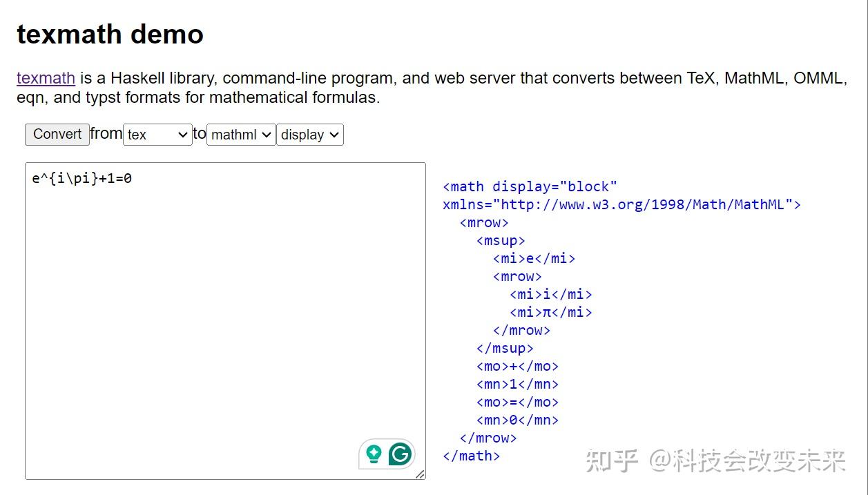Click the math display="block" opening tag line
Screen dimensions: 868x495
point(530,186)
